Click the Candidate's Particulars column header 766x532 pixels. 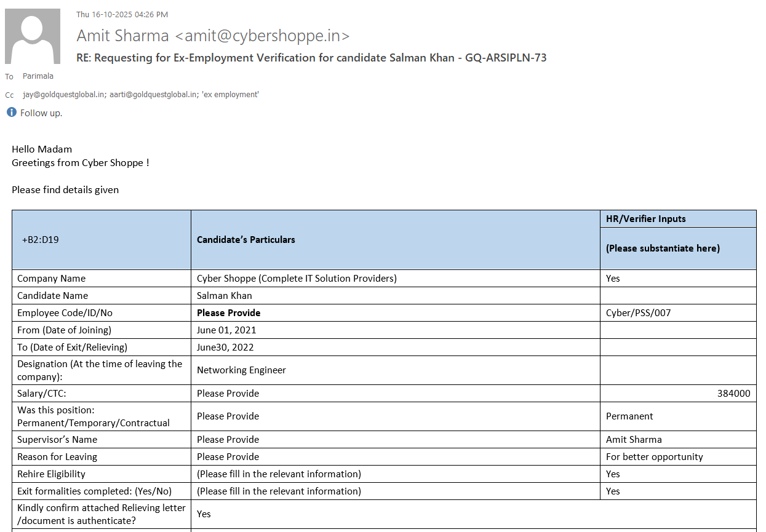[x=246, y=240]
